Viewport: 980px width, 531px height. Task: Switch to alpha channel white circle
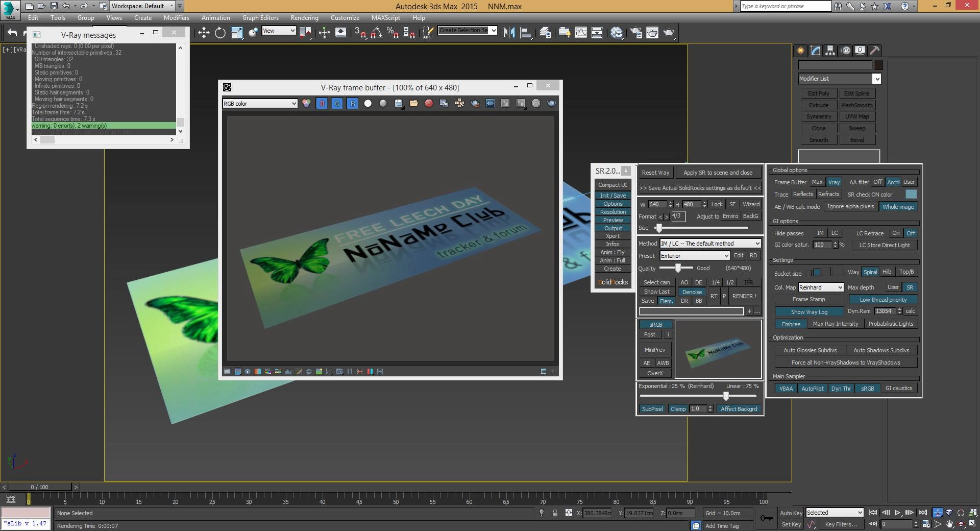[367, 103]
